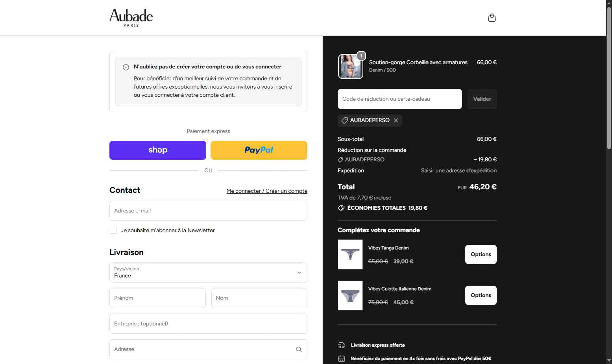Open the Pays/région dropdown
Image resolution: width=612 pixels, height=364 pixels.
[208, 272]
